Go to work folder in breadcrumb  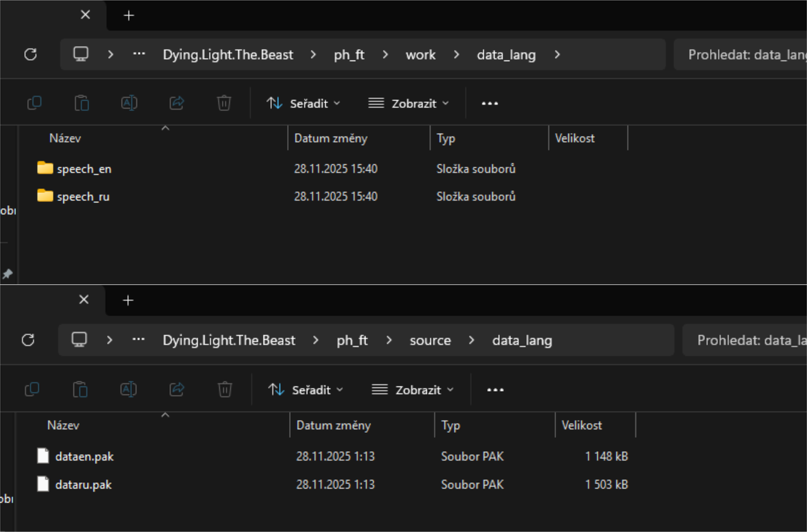pyautogui.click(x=420, y=55)
